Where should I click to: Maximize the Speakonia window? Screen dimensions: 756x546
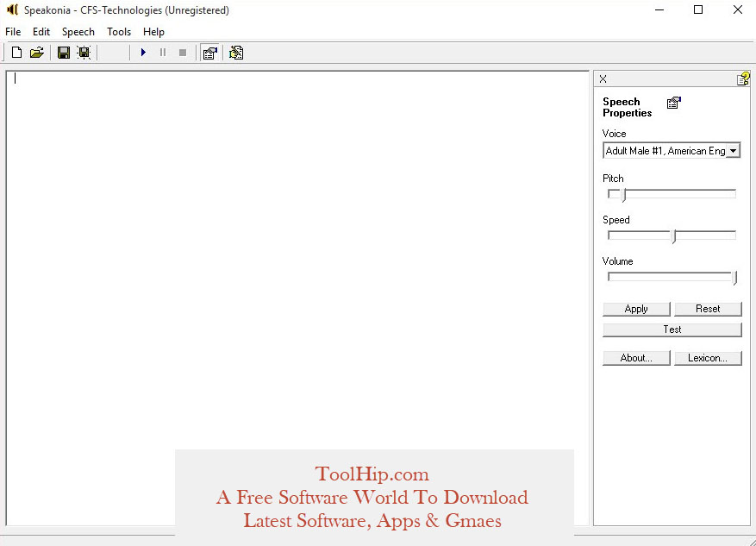698,9
